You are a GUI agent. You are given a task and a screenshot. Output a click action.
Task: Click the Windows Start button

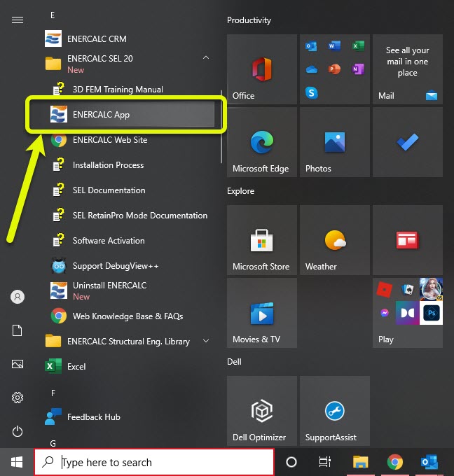click(17, 462)
